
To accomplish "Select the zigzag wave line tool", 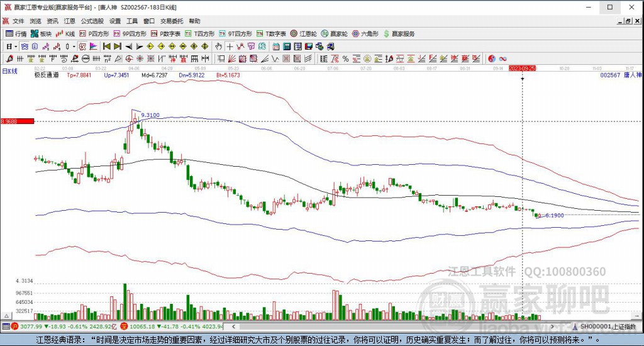I will pyautogui.click(x=275, y=59).
